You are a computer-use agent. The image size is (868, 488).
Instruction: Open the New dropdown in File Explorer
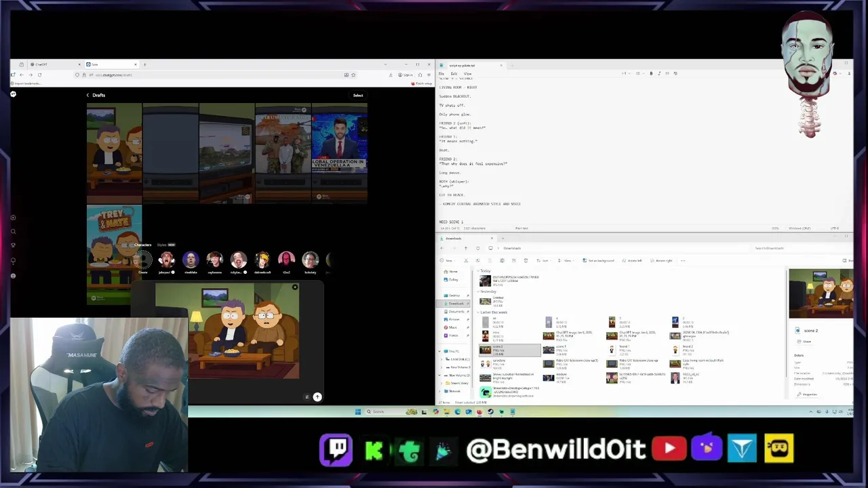tap(447, 260)
